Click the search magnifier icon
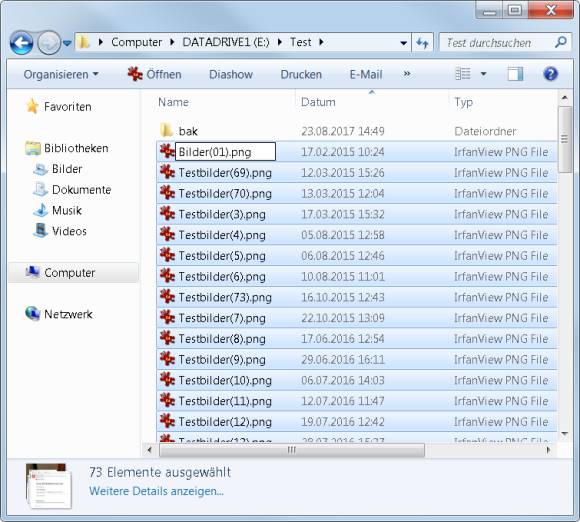Screen dimensions: 580x522 click(x=560, y=43)
